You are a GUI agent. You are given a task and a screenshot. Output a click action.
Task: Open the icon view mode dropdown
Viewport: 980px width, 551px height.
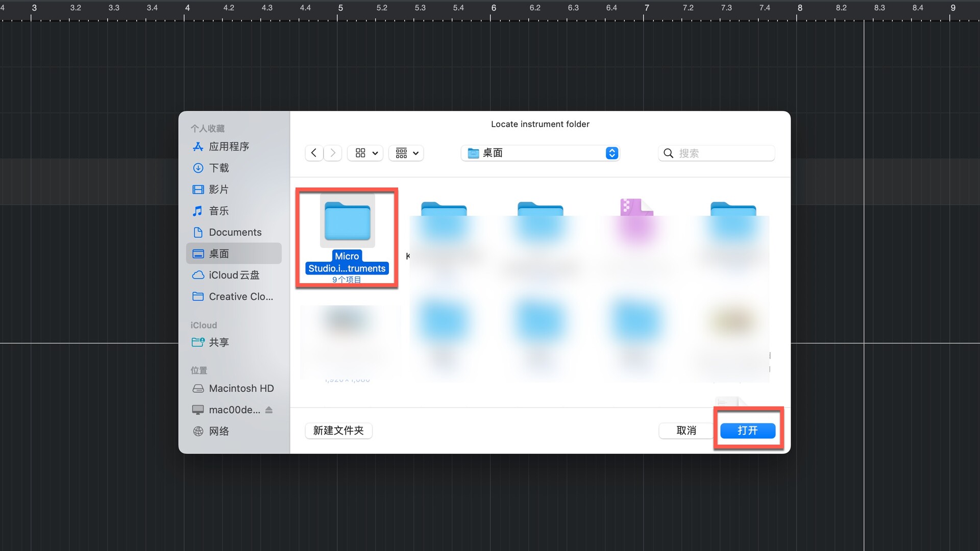coord(365,153)
